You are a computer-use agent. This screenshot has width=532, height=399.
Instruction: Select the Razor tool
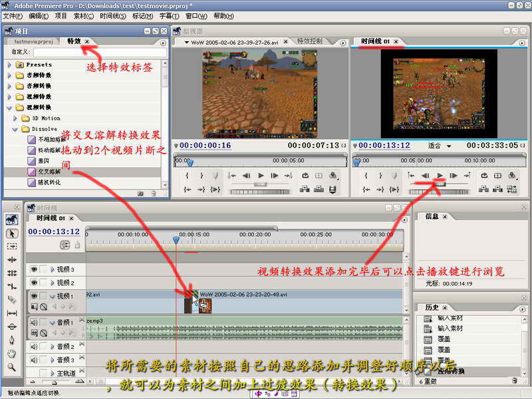click(x=12, y=300)
